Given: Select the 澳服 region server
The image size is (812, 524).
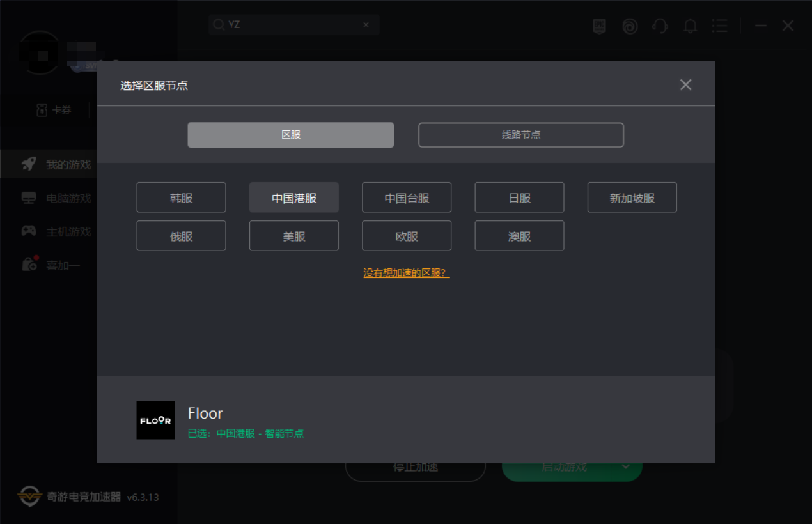Looking at the screenshot, I should tap(519, 236).
